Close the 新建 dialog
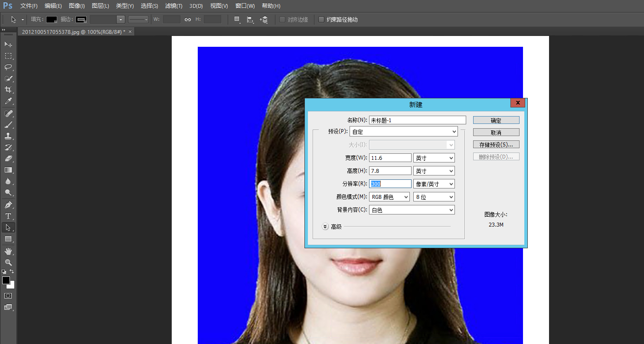 click(518, 103)
